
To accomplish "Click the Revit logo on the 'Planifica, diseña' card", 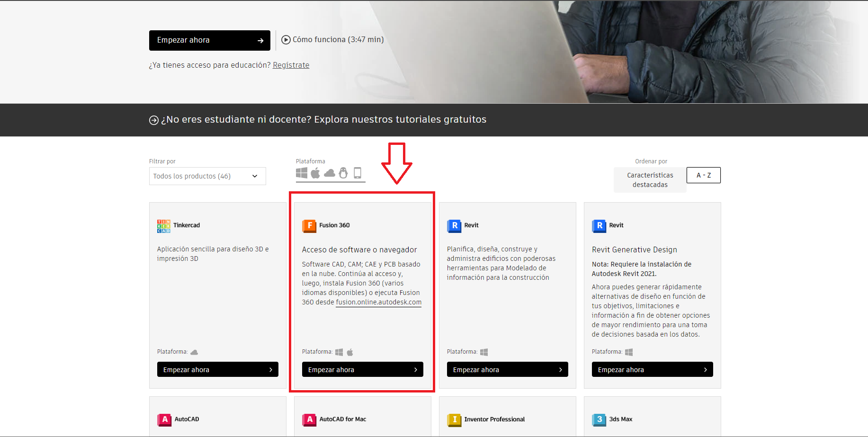I will [x=454, y=226].
